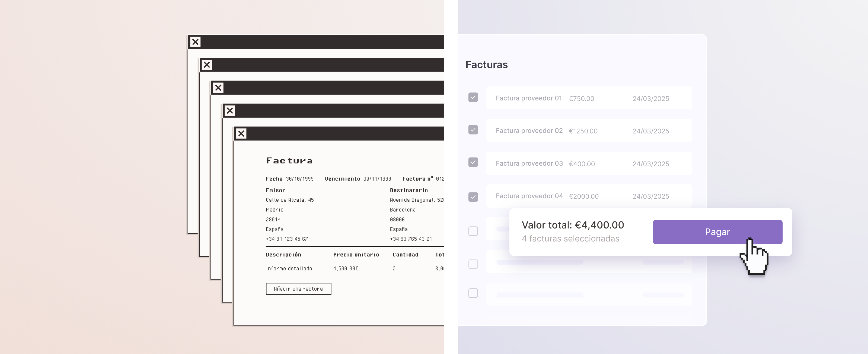
Task: Deselect Factura proveedor 03 checkbox
Action: coord(473,162)
